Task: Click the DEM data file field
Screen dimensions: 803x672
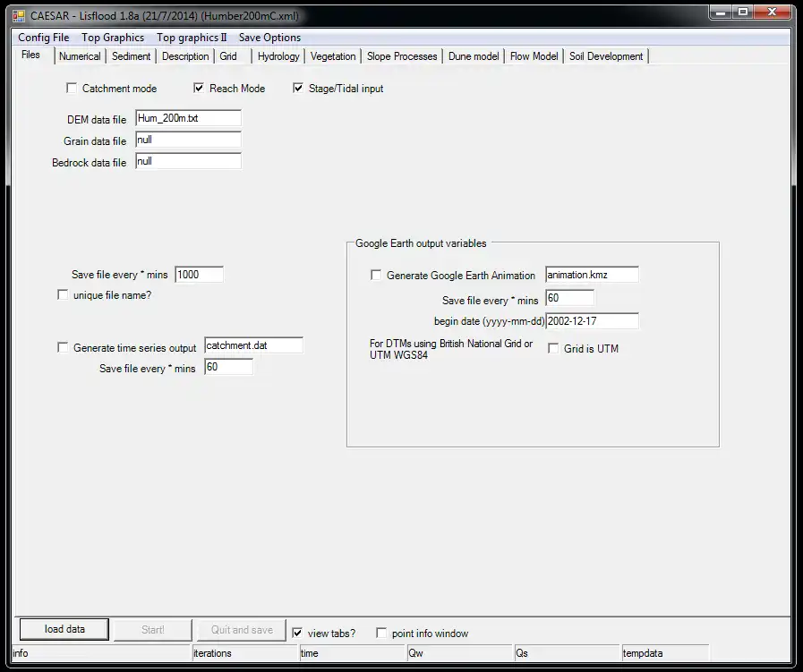Action: [x=189, y=118]
